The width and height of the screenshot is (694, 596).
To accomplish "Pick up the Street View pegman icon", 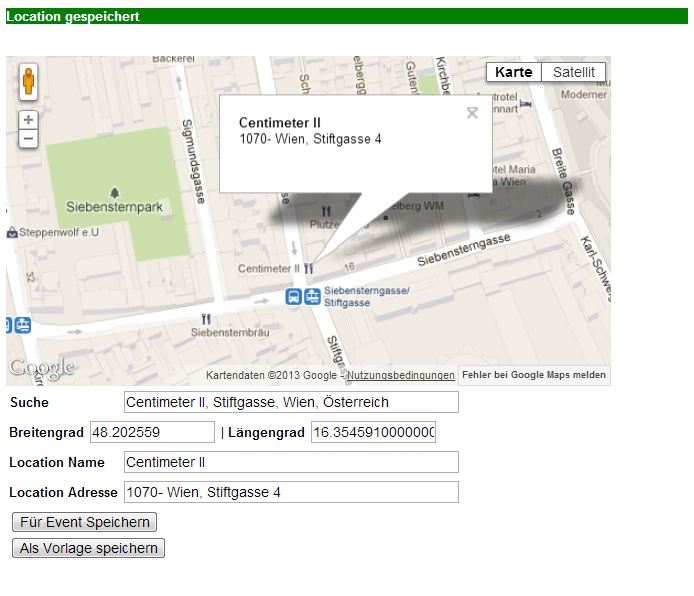I will [28, 81].
